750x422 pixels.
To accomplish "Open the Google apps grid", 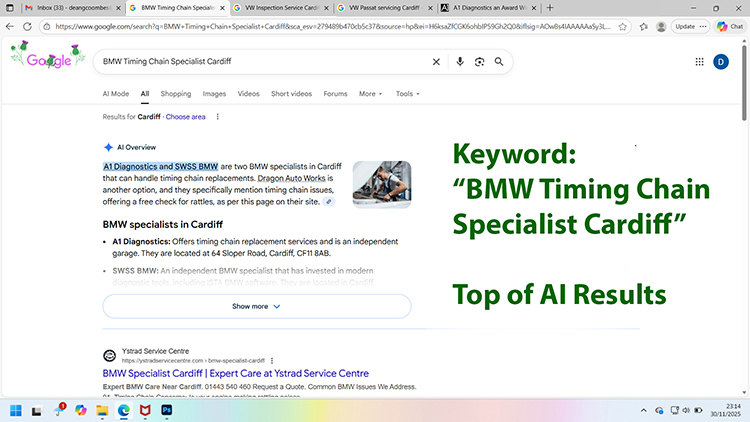I will (699, 62).
